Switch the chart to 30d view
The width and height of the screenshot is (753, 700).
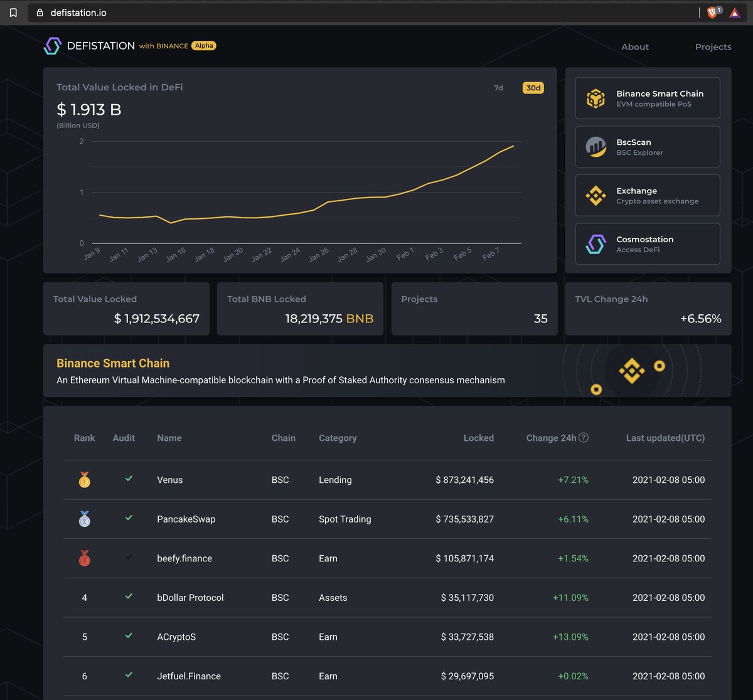coord(533,88)
